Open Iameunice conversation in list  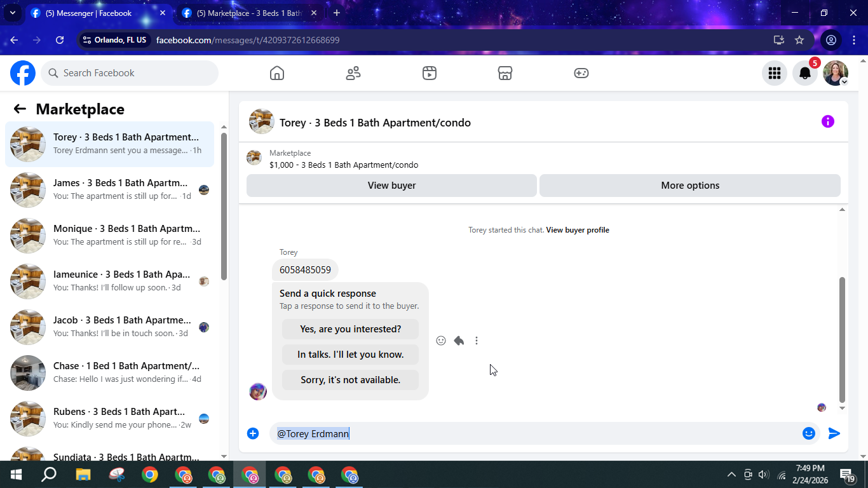[x=109, y=281]
